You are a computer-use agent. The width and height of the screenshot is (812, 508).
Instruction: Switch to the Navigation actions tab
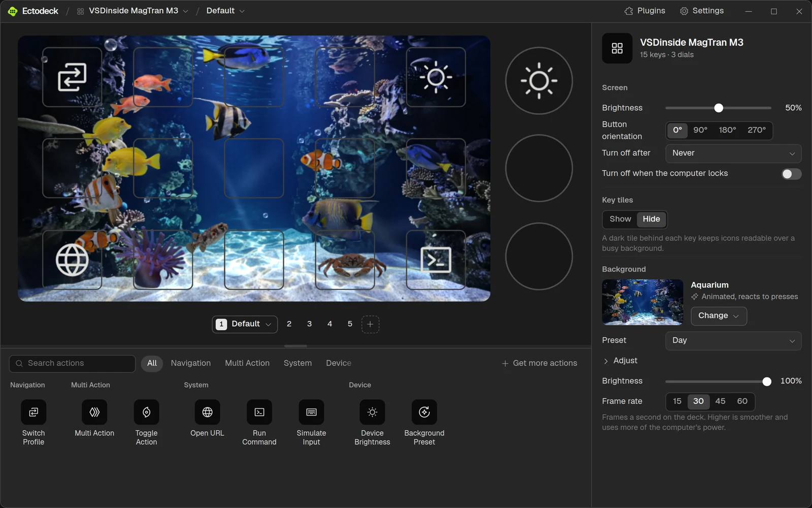click(191, 363)
